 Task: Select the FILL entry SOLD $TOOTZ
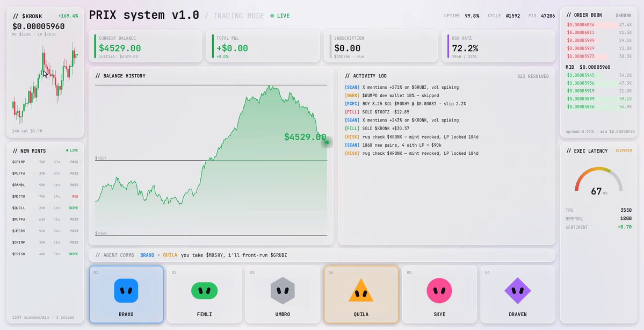click(x=377, y=112)
